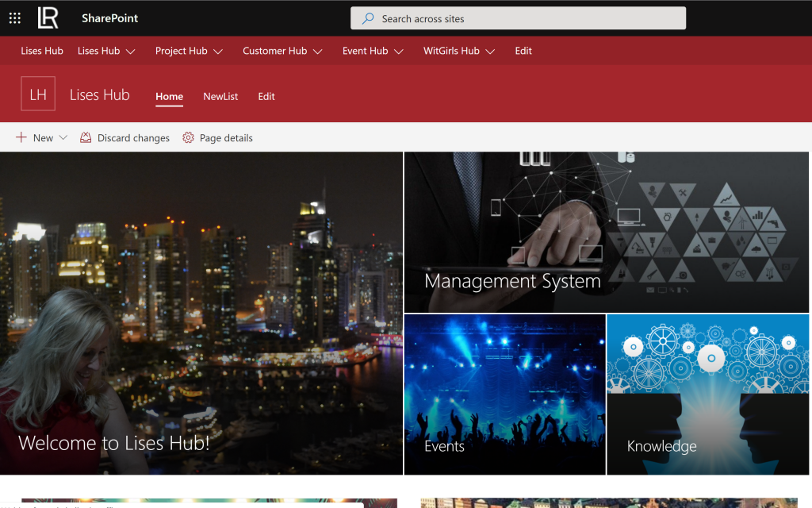Open the Management System hero tile

coord(606,231)
